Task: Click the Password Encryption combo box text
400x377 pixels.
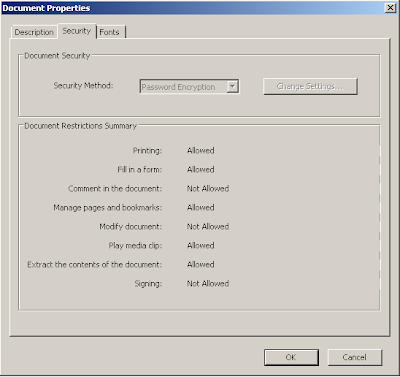Action: 179,87
